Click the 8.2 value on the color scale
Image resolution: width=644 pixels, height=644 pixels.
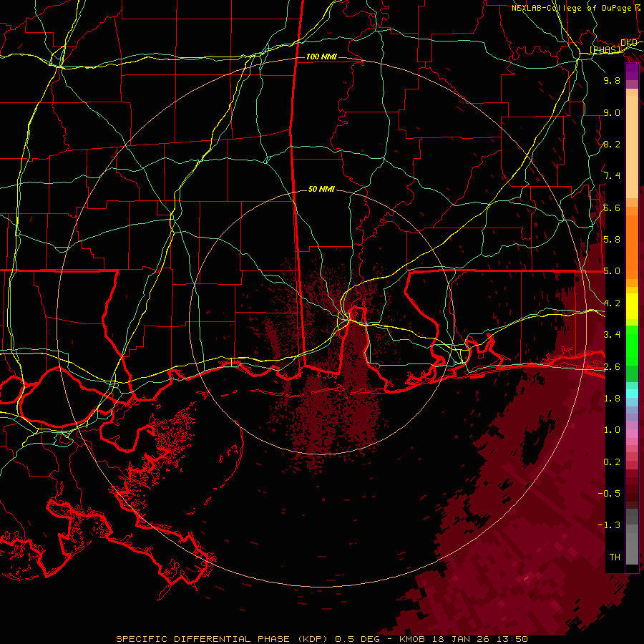(x=612, y=144)
